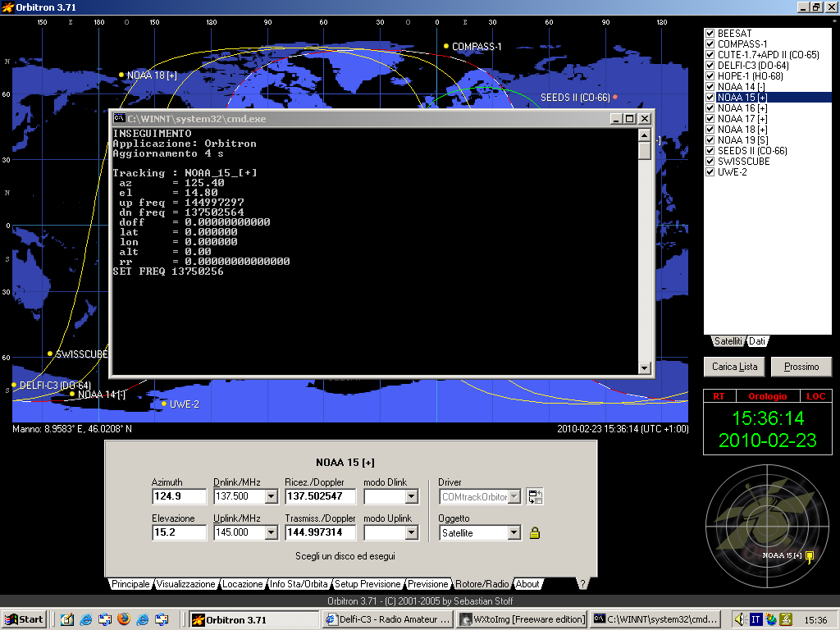Screen dimensions: 840x630
Task: Open the Driver COMtrackOrbitron dropdown
Action: pyautogui.click(x=514, y=496)
